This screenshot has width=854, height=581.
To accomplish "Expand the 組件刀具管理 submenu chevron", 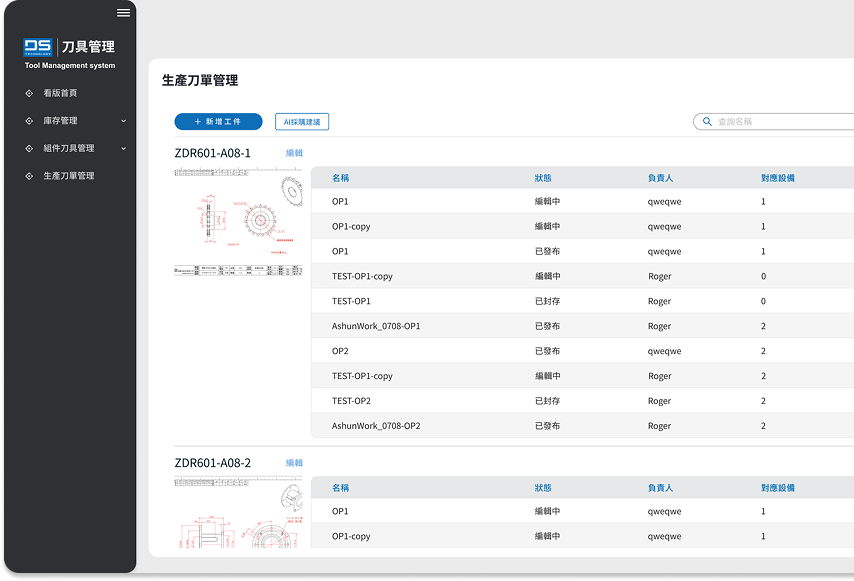I will pos(124,148).
